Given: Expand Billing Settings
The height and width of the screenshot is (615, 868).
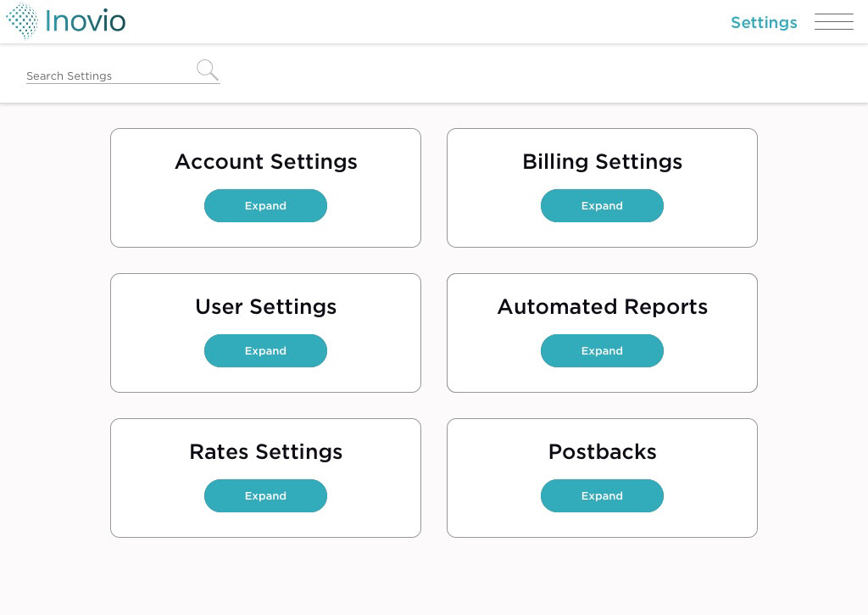Looking at the screenshot, I should point(602,206).
